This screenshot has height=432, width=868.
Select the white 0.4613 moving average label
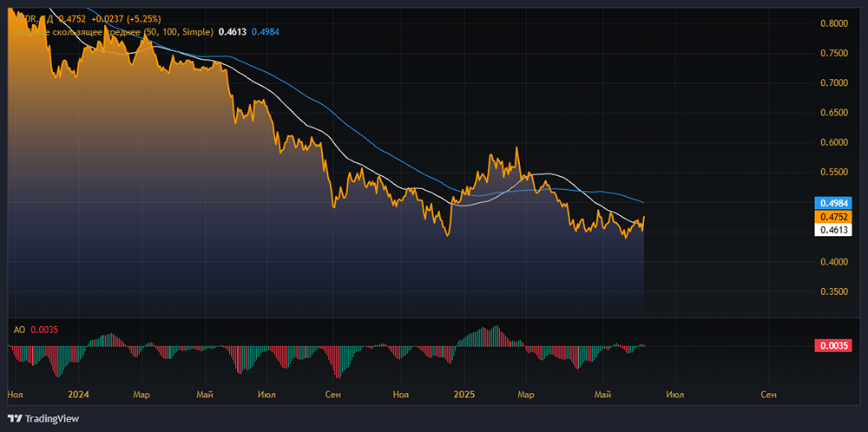tap(832, 230)
